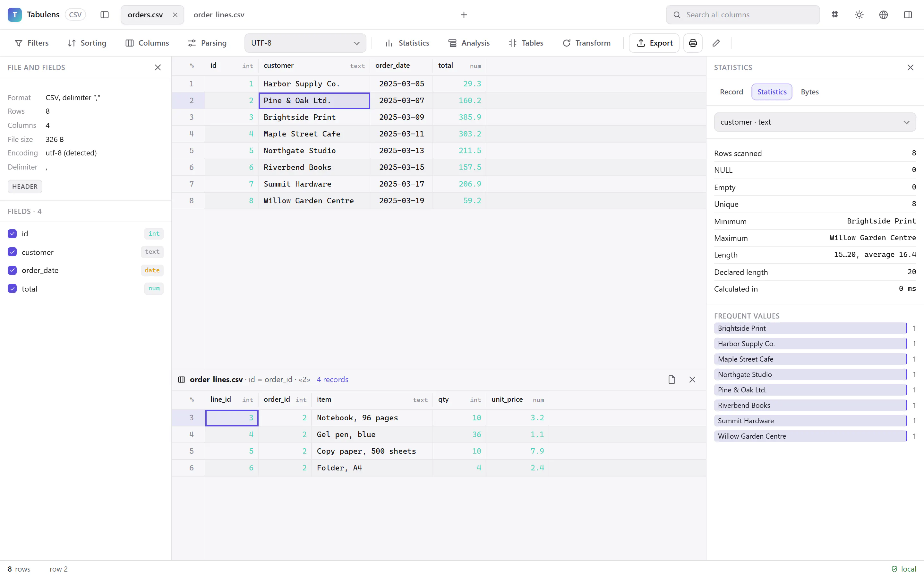Viewport: 924px width, 578px height.
Task: Click the pencil edit icon
Action: (x=716, y=43)
